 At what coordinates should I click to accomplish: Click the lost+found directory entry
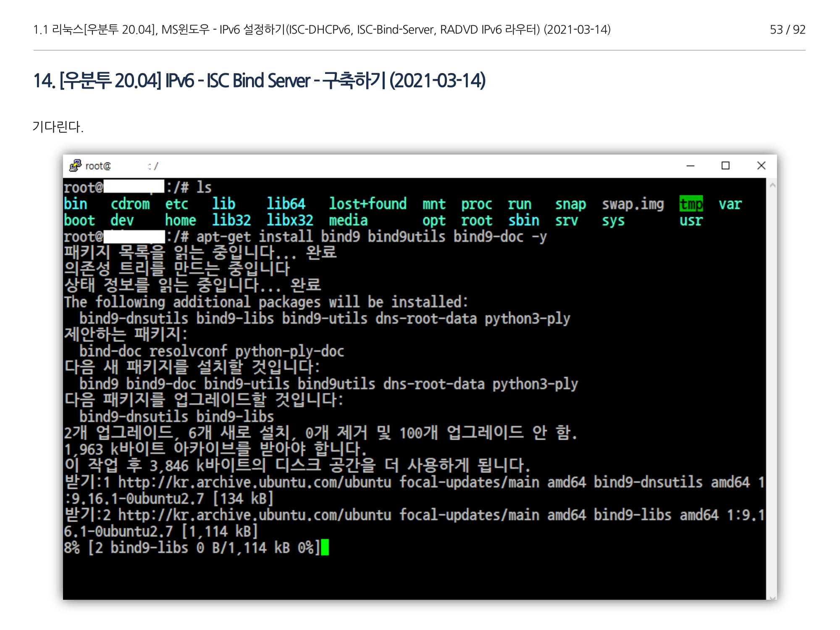coord(367,204)
